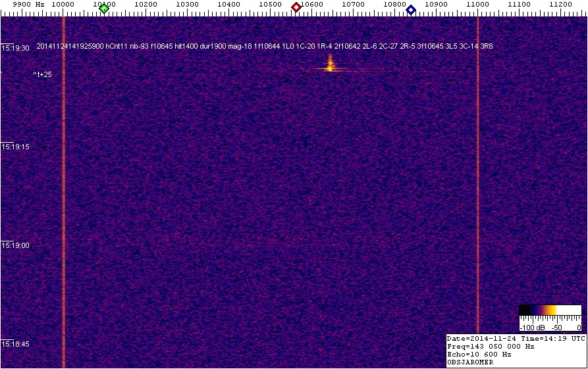Click the vertical line at 11000 Hz
Viewport: 588px width, 369px height.
pyautogui.click(x=477, y=197)
